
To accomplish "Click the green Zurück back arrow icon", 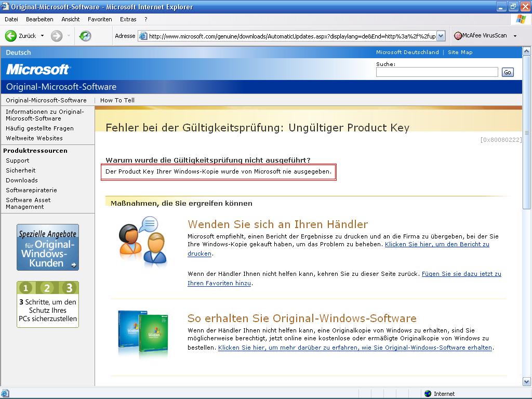I will [10, 36].
